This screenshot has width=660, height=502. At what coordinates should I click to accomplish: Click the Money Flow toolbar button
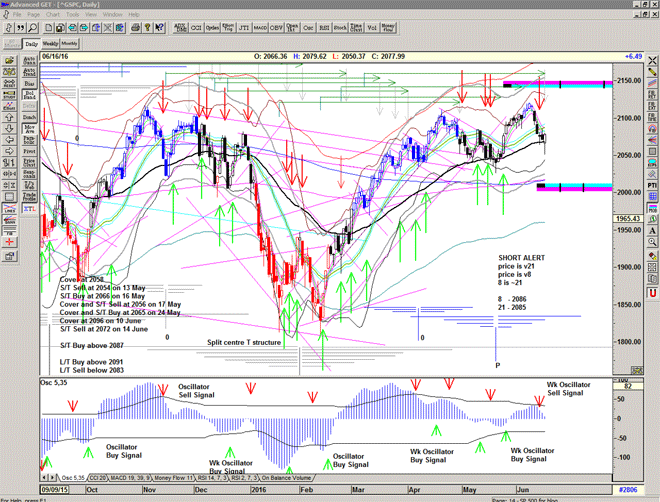click(388, 29)
